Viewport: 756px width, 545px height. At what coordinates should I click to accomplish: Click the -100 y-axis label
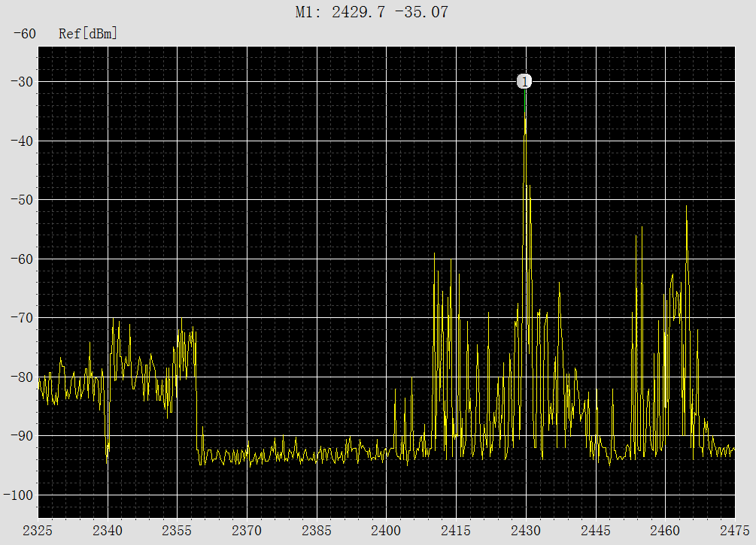coord(18,495)
